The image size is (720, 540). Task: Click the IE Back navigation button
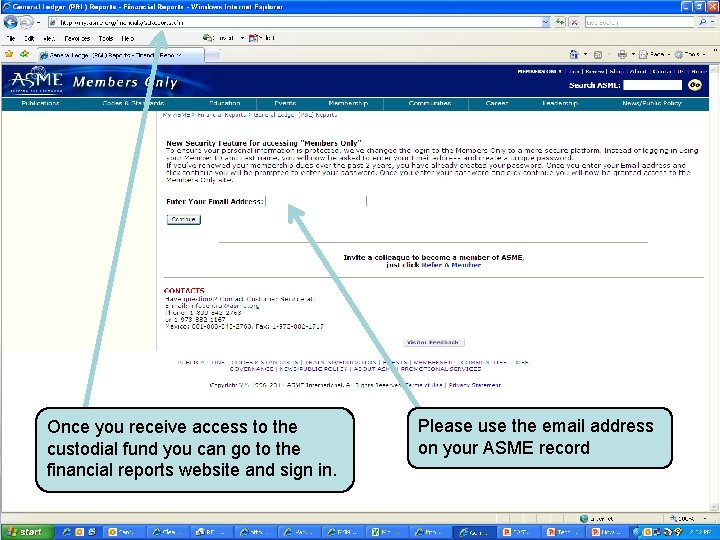coord(10,22)
